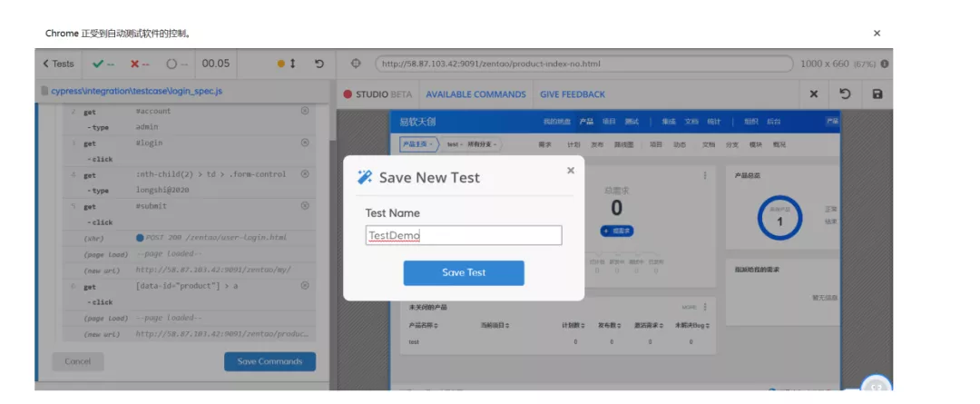Remove the [data-id="product"] > a command
This screenshot has height=404, width=980.
click(x=305, y=285)
